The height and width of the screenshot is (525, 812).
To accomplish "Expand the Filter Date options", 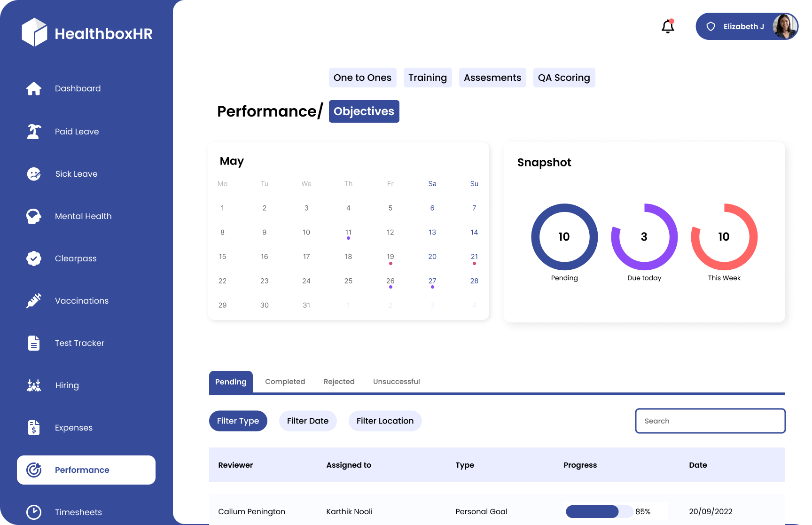I will point(308,421).
